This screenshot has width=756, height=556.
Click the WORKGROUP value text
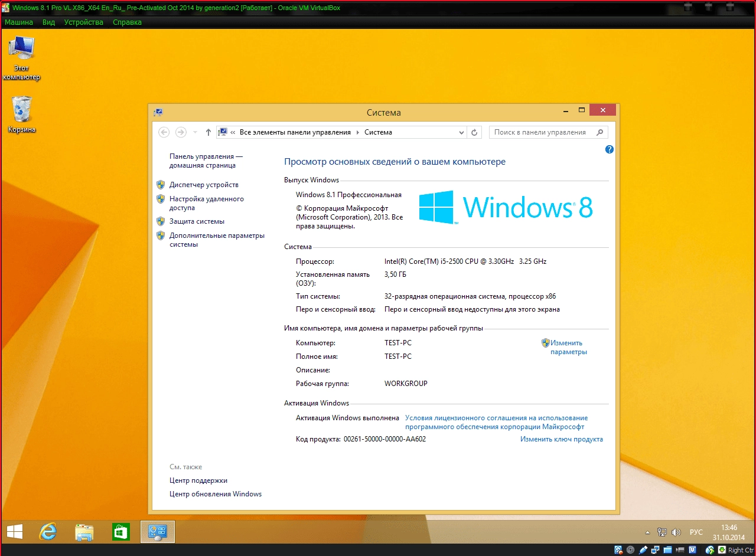(x=406, y=384)
